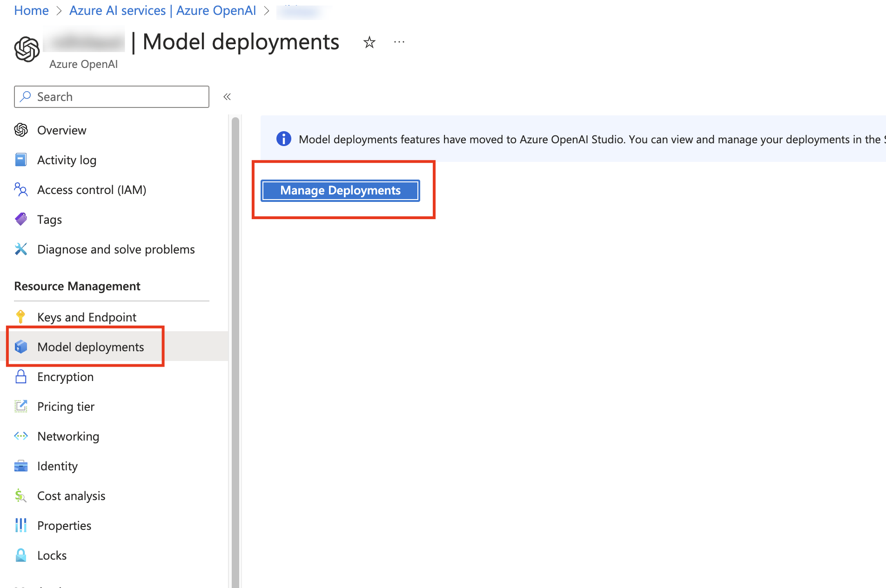Click the Locks padlock icon
Viewport: 886px width, 588px height.
pyautogui.click(x=21, y=555)
